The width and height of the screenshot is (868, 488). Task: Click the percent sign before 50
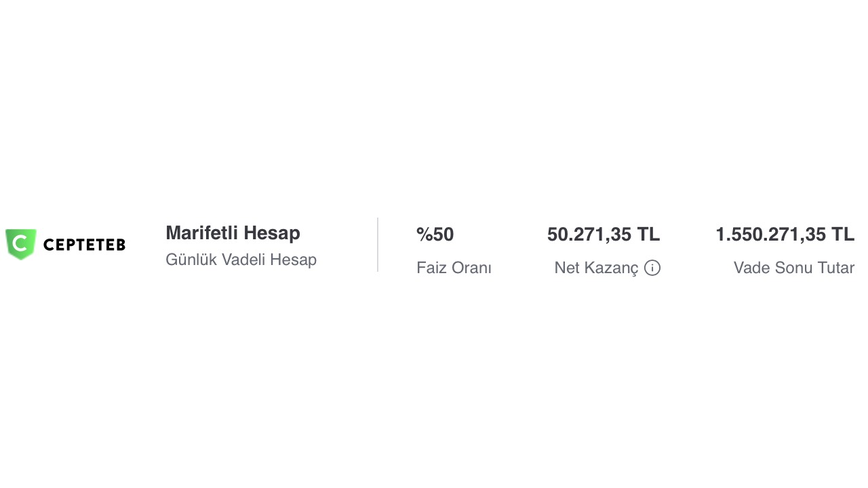[425, 235]
